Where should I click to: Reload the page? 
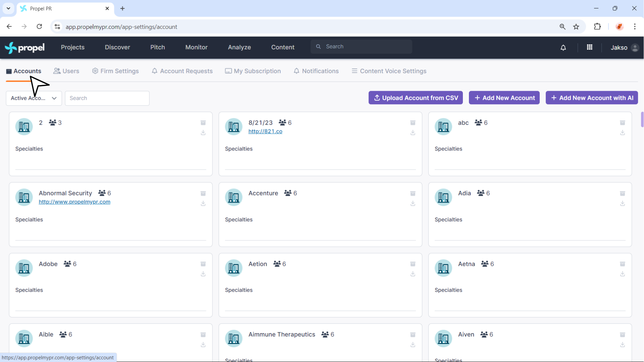pos(39,26)
